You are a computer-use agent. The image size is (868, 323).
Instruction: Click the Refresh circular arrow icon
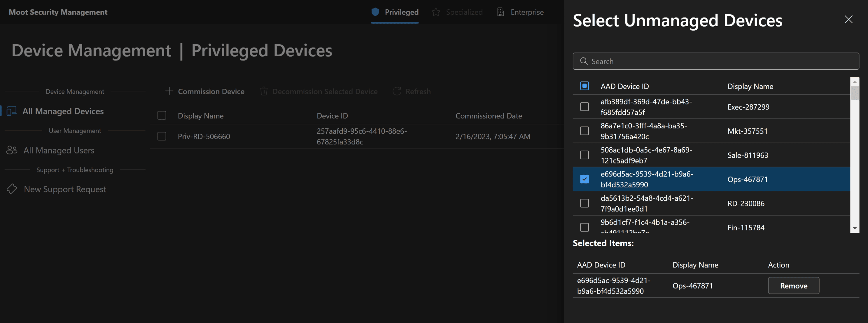pyautogui.click(x=397, y=91)
